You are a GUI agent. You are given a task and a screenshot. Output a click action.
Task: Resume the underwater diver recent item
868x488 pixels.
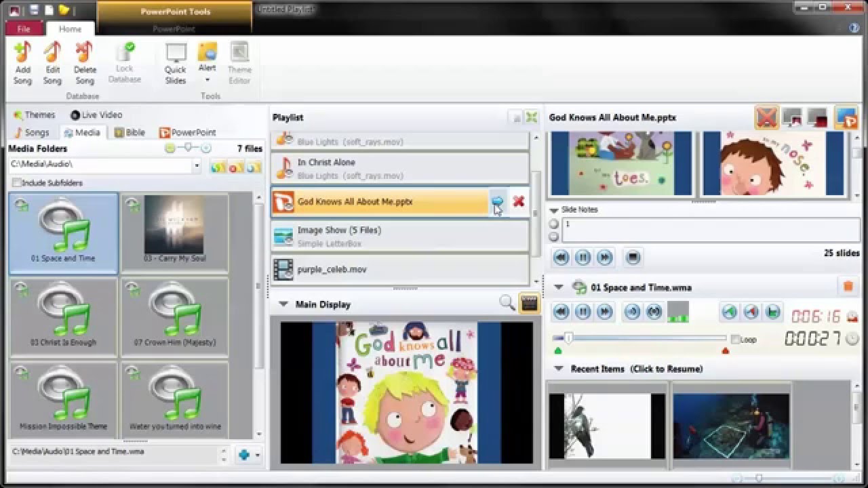(x=731, y=426)
